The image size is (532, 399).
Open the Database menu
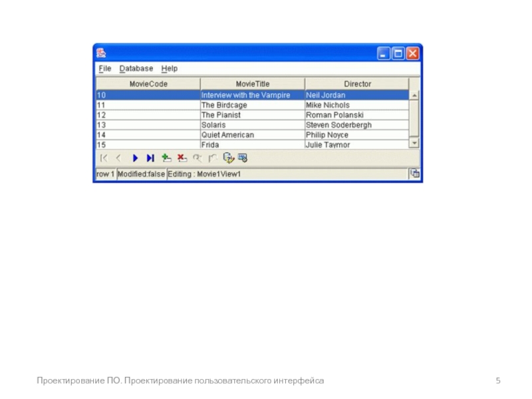pos(136,68)
